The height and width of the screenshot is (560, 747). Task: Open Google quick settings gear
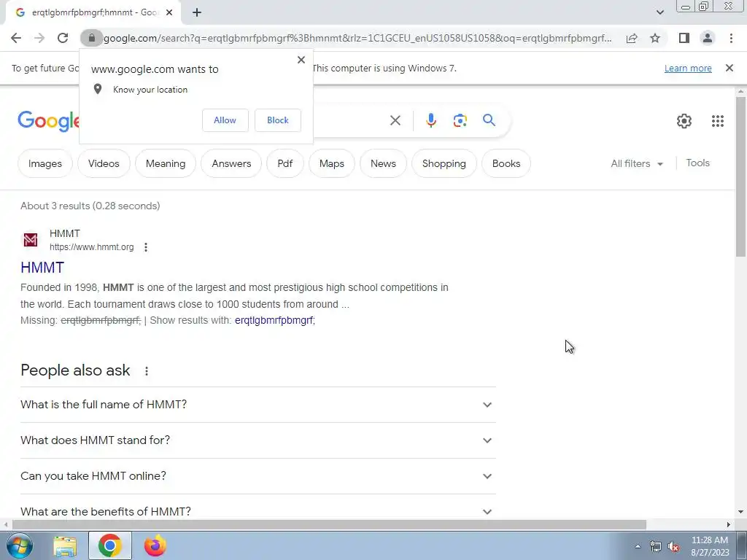684,121
